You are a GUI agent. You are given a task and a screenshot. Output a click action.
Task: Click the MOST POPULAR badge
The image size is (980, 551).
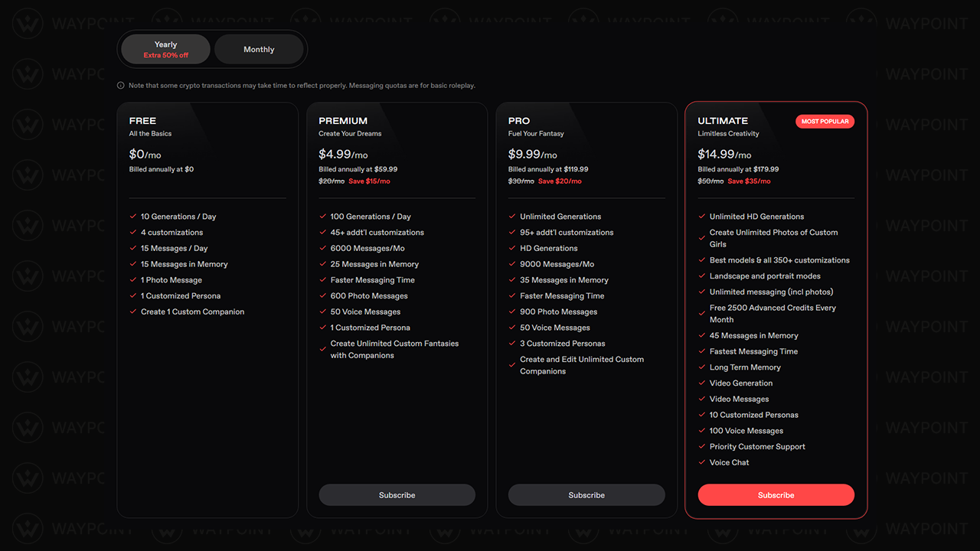(825, 121)
